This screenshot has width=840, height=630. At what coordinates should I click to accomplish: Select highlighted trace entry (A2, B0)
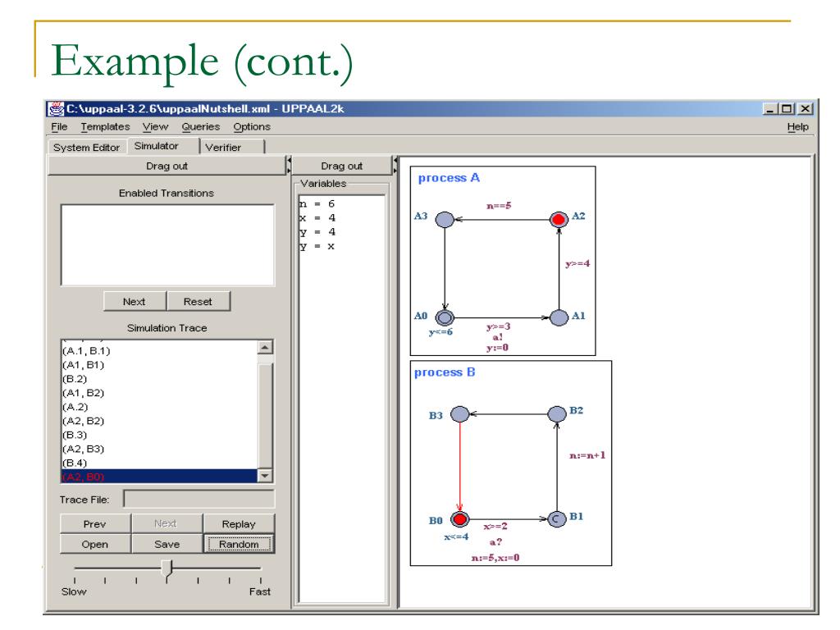[160, 477]
